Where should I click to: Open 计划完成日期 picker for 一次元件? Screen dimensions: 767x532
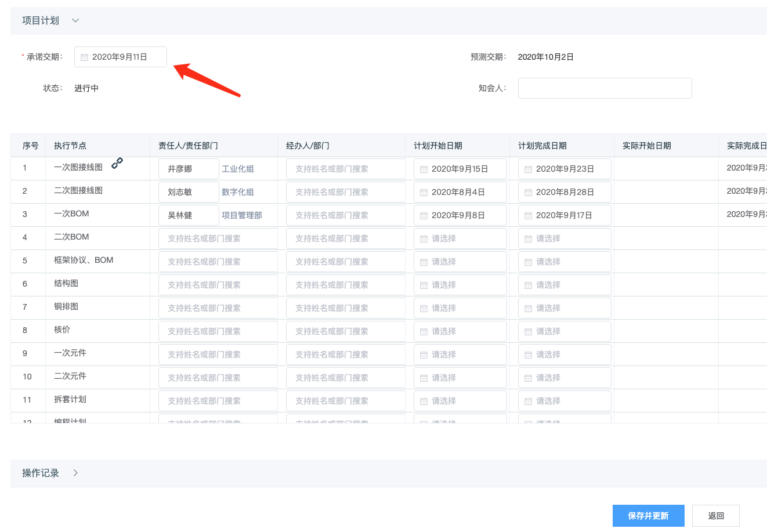(564, 354)
